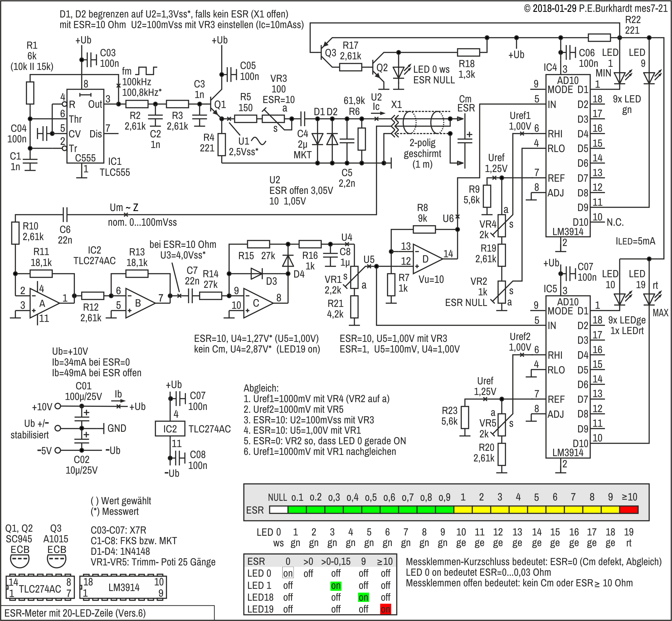Screen dimensions: 672x621
Task: Click the 'ESR NULL' label beside VR2
Action: tap(466, 303)
